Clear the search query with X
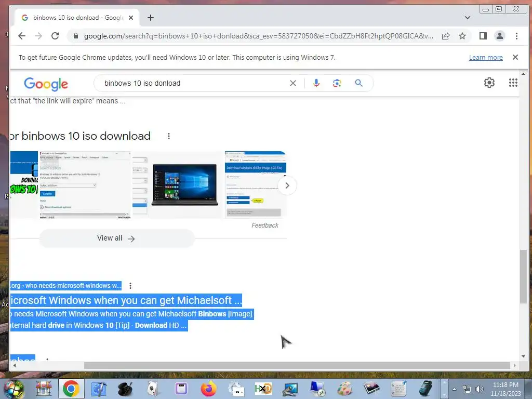 point(293,83)
